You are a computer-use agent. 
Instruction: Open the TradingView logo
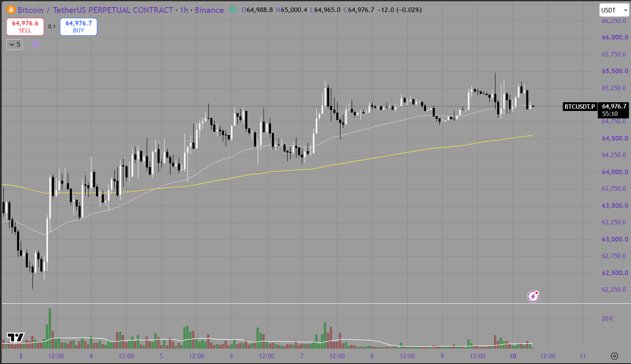(x=16, y=337)
